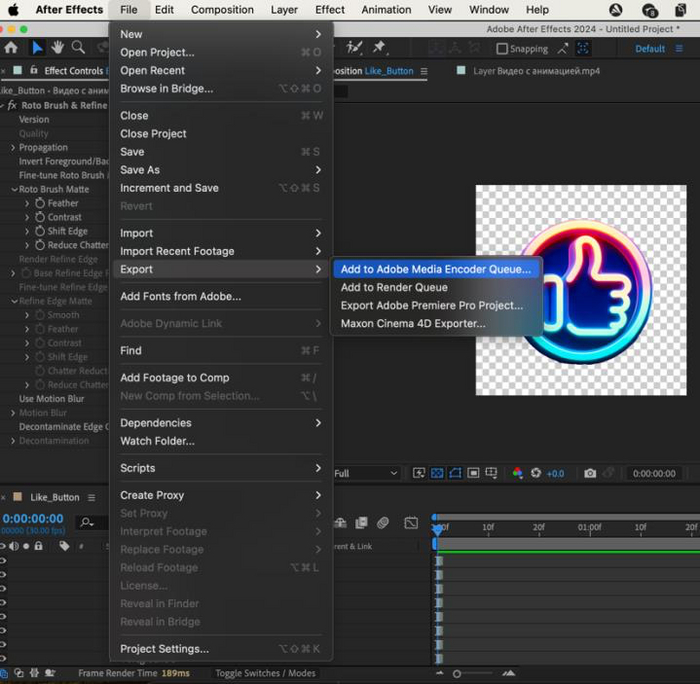Open the Full resolution dropdown
Screen dimensions: 700x684
366,473
